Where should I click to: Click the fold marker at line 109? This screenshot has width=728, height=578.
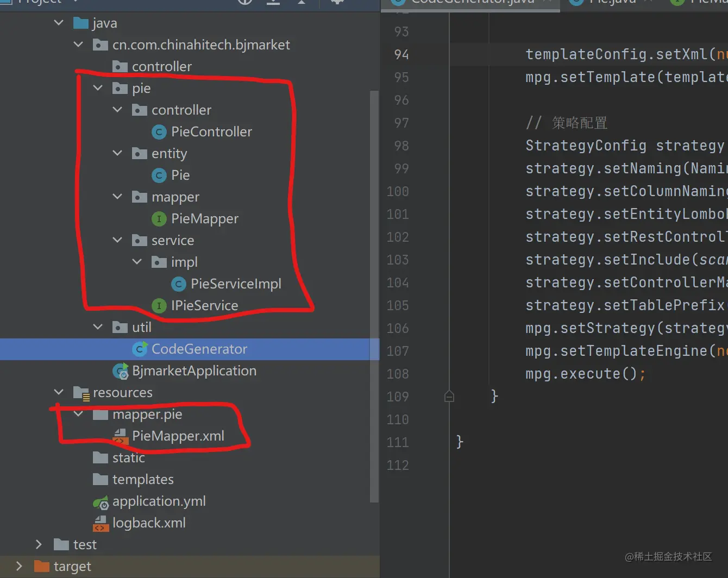click(x=449, y=396)
